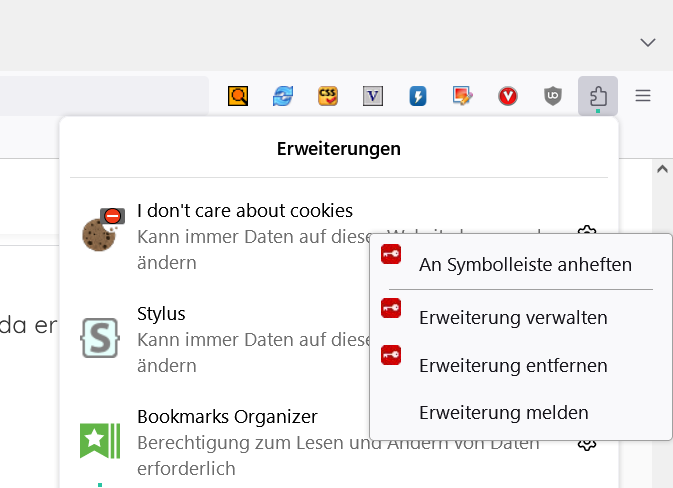Click the V validator extension icon

pyautogui.click(x=373, y=96)
